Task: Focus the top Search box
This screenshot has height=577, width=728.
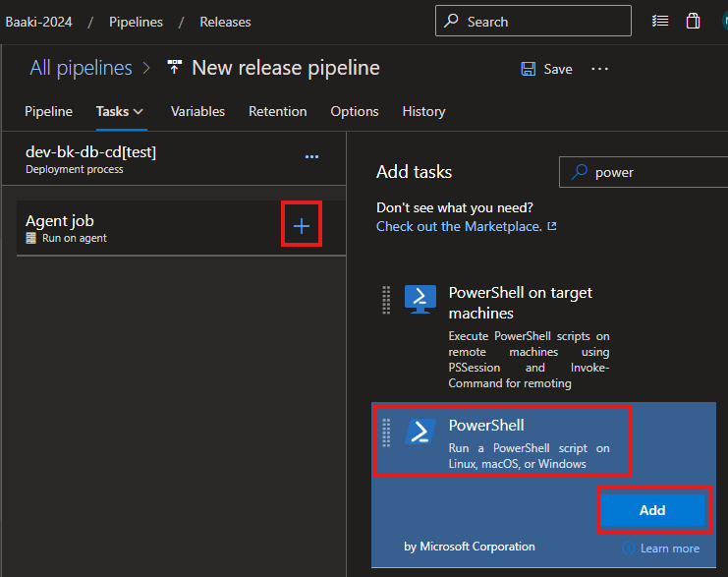Action: click(533, 21)
